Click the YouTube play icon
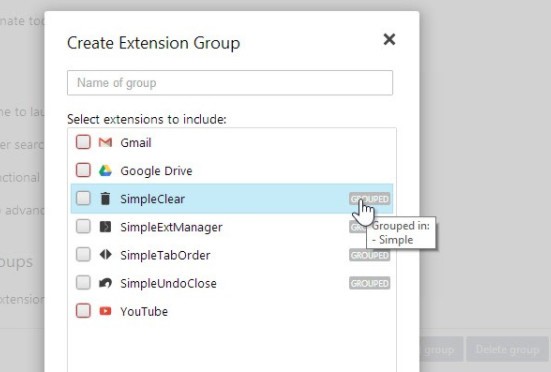Image resolution: width=551 pixels, height=372 pixels. click(105, 311)
